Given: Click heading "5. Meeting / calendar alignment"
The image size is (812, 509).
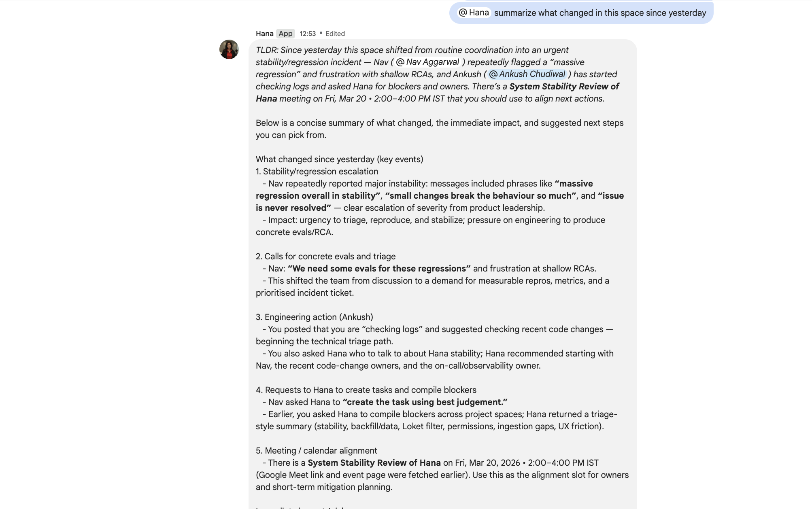Looking at the screenshot, I should click(x=316, y=451).
